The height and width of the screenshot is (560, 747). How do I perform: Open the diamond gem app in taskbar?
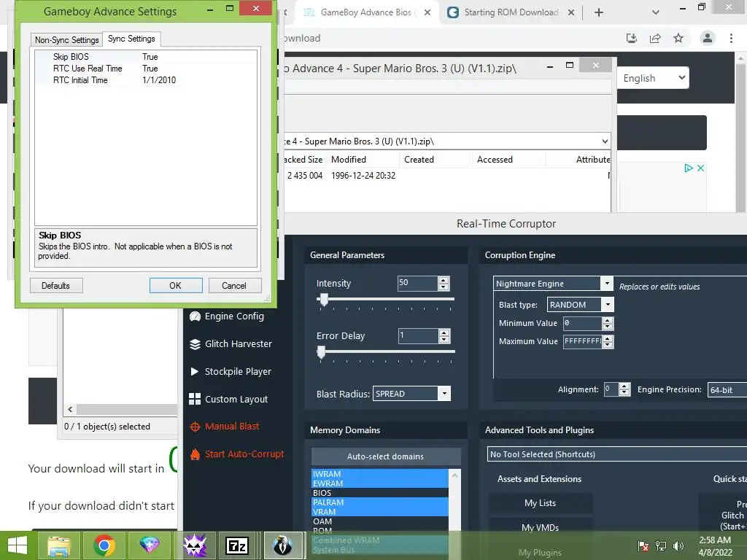click(x=149, y=545)
